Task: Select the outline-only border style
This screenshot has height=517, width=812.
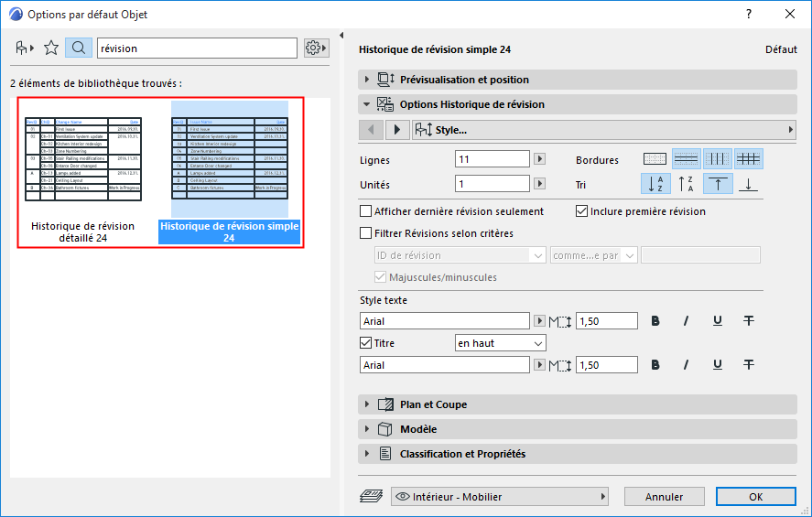Action: tap(655, 159)
